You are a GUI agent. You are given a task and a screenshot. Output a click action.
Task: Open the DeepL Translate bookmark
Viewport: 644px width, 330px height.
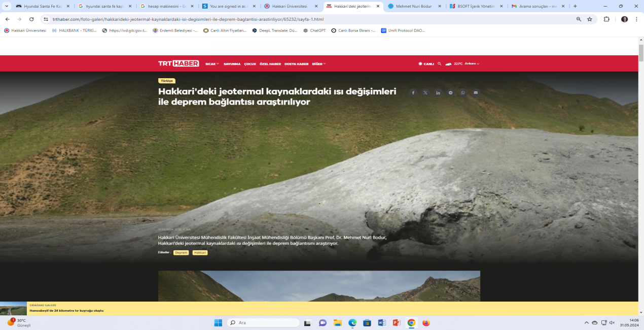coord(275,30)
